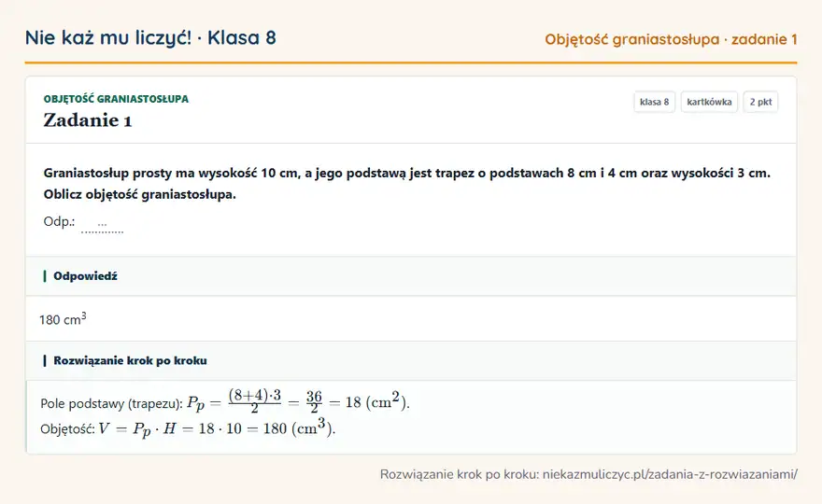Click the footer link niekazmuliczyc.pl/zadania-z-rozwiazaniami/
Viewport: 822px width, 504px height.
[670, 474]
